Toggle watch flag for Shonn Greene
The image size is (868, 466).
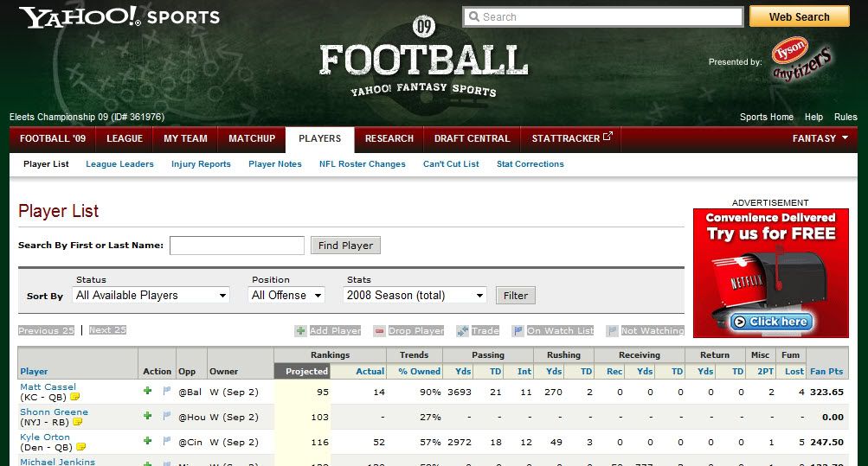[166, 416]
